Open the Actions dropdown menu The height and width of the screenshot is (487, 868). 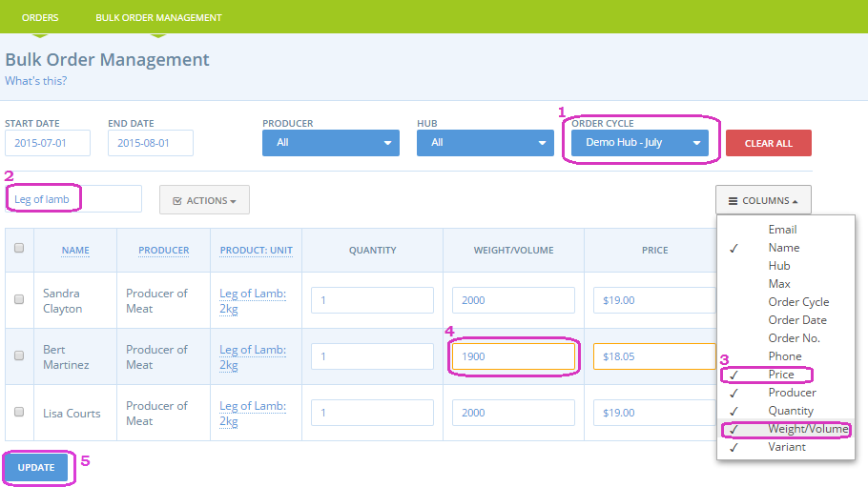pyautogui.click(x=204, y=200)
